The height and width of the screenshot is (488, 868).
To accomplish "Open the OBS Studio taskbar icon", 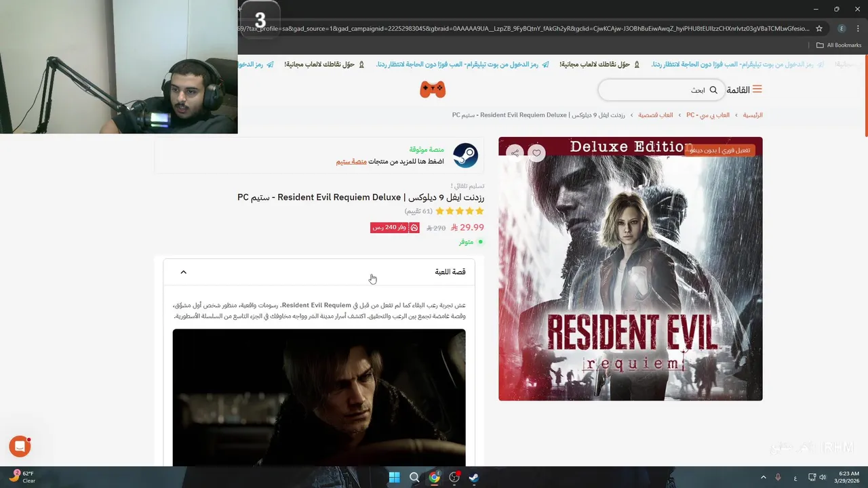I will 454,477.
